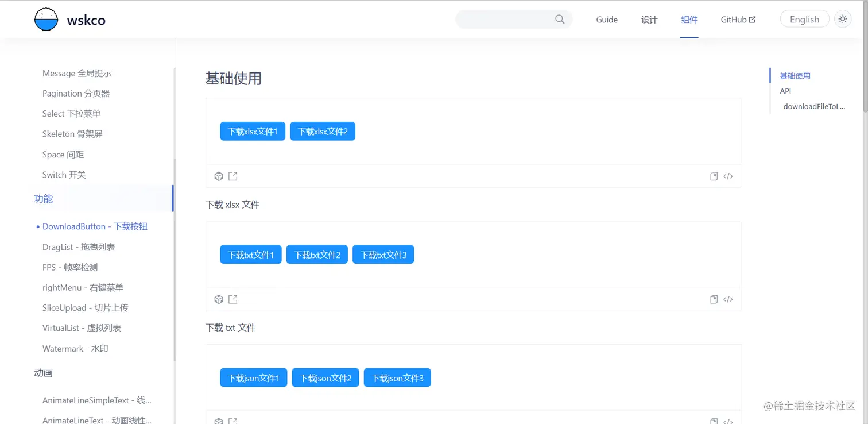Click the 下载 txt 文件 caption text
868x424 pixels.
[x=230, y=327]
